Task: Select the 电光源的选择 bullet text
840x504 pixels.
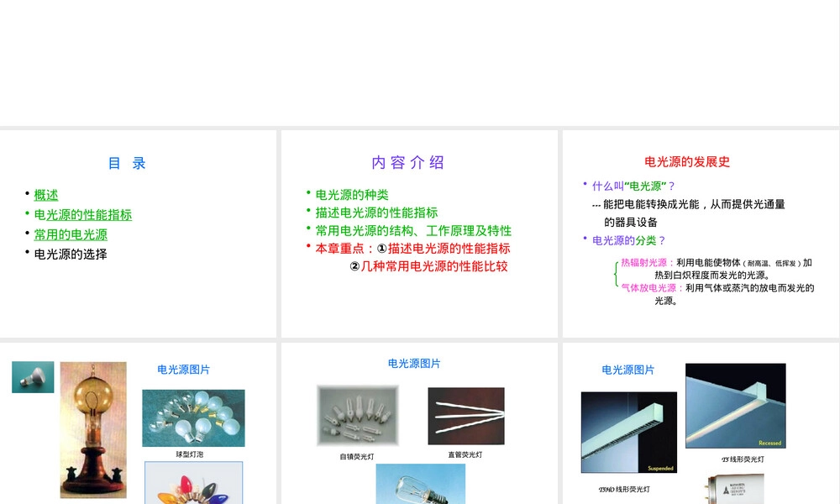Action: (x=71, y=255)
